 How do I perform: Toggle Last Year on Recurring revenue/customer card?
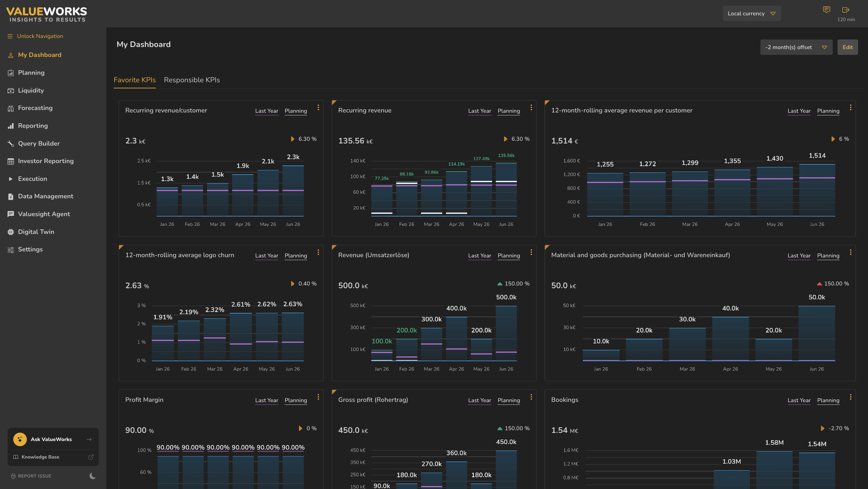[x=266, y=111]
